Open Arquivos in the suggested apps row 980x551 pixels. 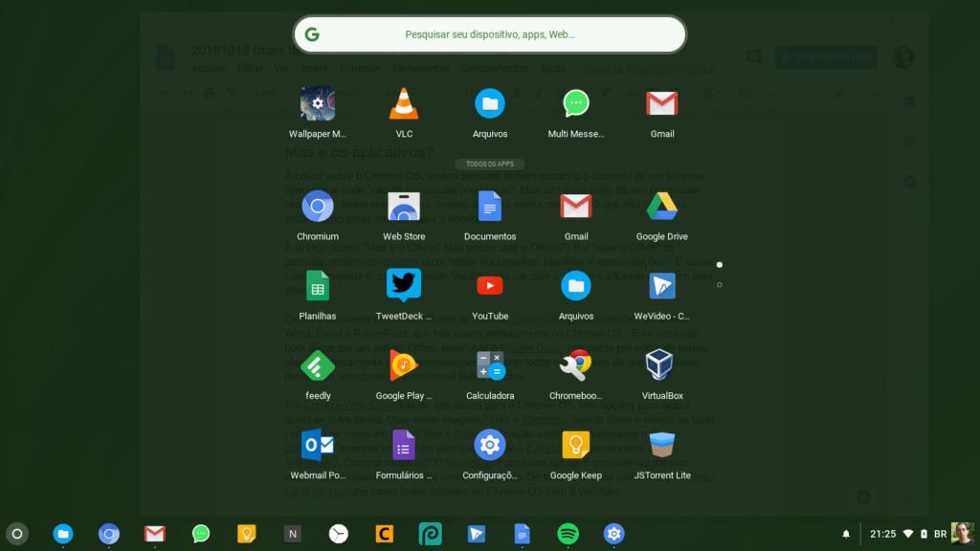pyautogui.click(x=490, y=103)
